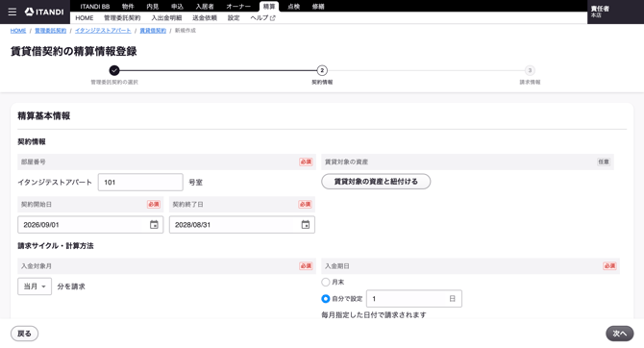Select the 月末 radio button

tap(326, 282)
